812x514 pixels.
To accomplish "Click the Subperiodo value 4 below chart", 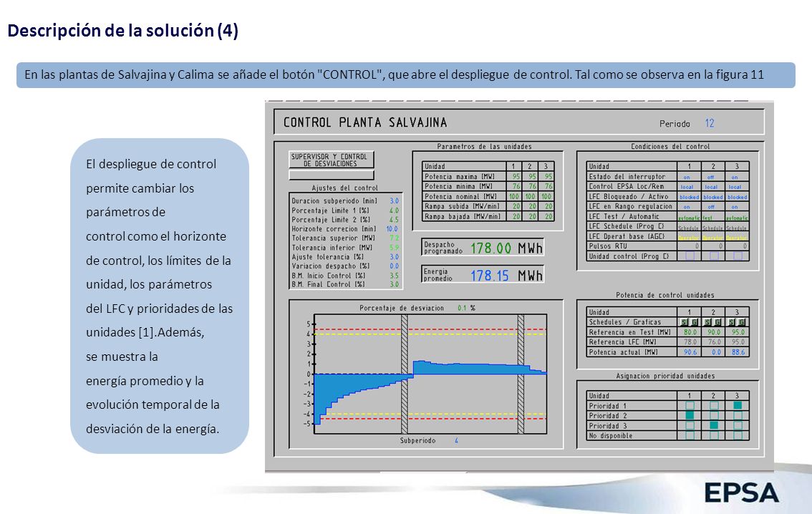I will [x=456, y=440].
